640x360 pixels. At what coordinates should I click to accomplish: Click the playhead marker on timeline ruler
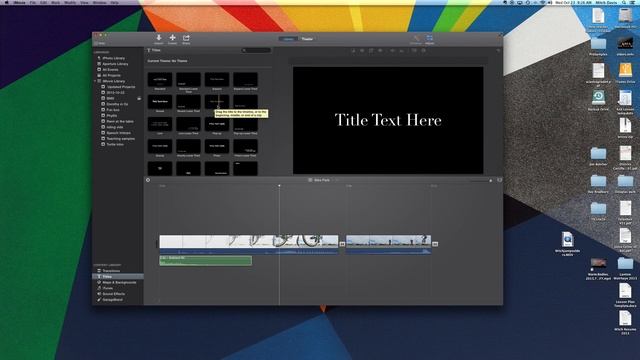[279, 186]
